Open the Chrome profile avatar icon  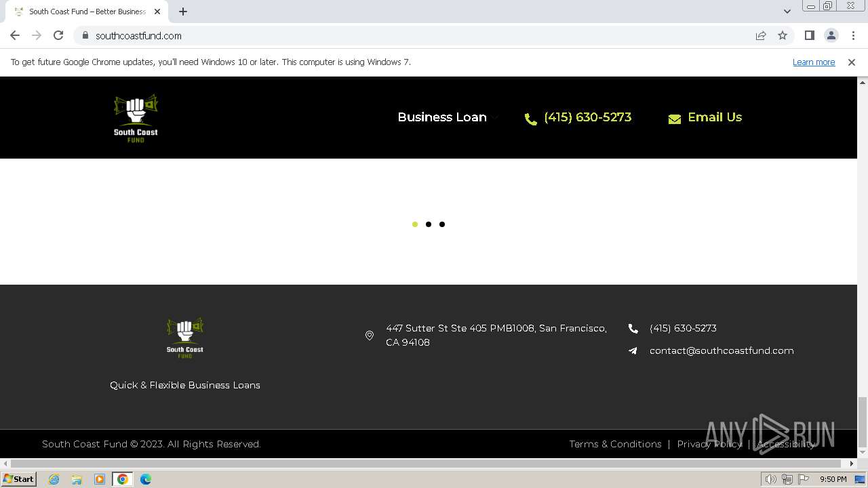coord(831,35)
